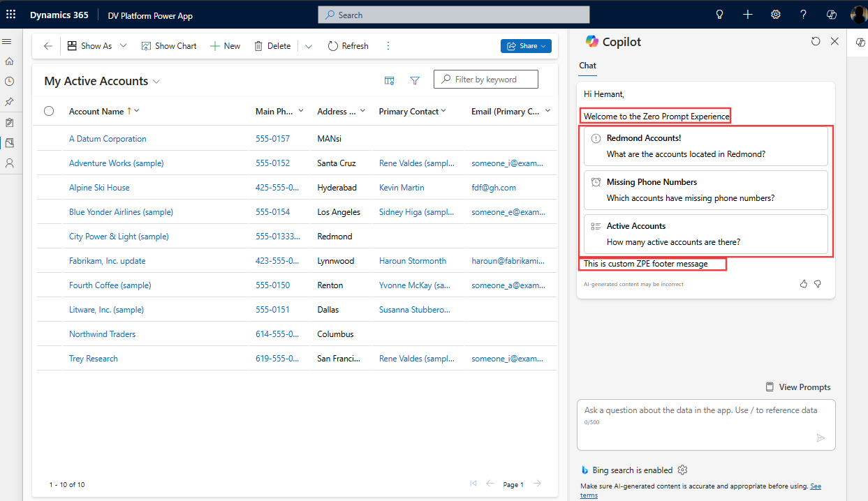
Task: Toggle the select all rows checkbox
Action: coord(49,111)
